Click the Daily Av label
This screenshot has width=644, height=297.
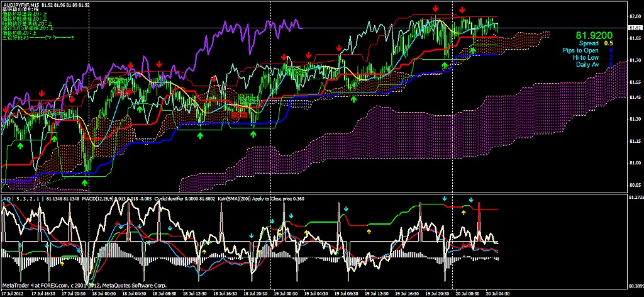pos(586,64)
